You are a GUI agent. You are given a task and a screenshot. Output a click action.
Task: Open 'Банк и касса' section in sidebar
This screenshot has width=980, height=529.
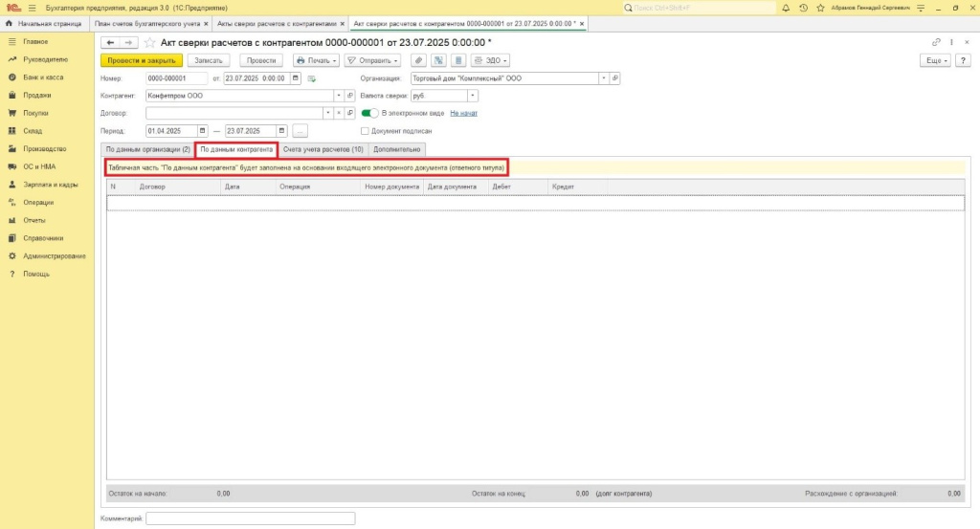pyautogui.click(x=42, y=77)
